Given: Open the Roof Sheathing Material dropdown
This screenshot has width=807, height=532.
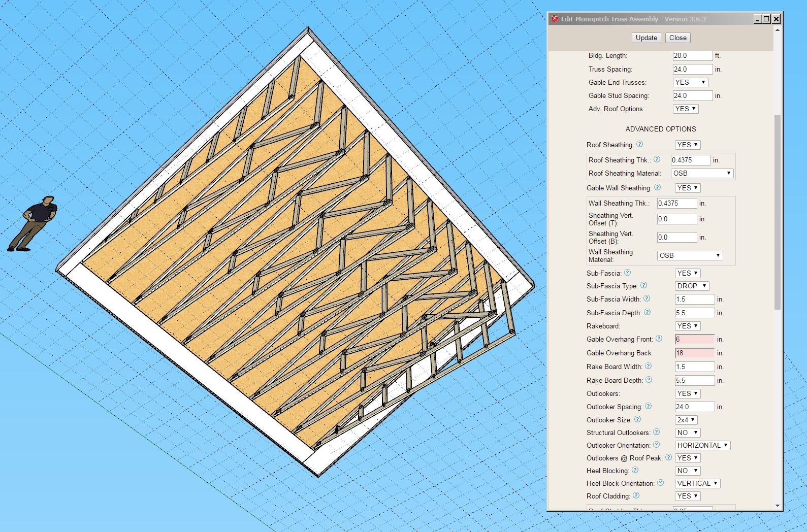Looking at the screenshot, I should point(702,173).
